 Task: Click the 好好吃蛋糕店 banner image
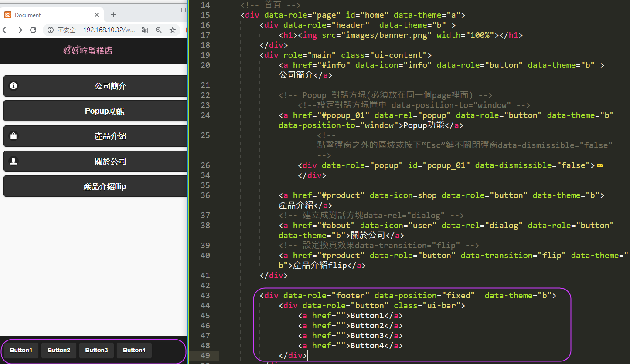(x=88, y=51)
